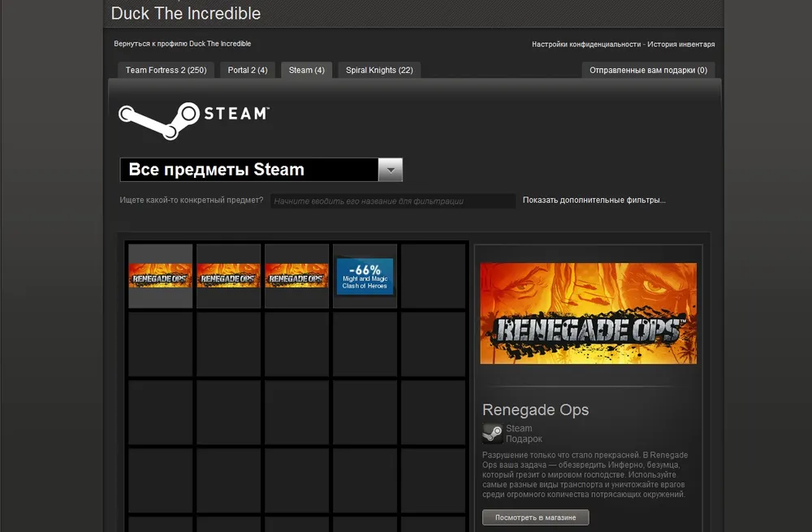Click Вернуться к профилю Duck The Incredible link
This screenshot has height=532, width=812.
pyautogui.click(x=182, y=44)
